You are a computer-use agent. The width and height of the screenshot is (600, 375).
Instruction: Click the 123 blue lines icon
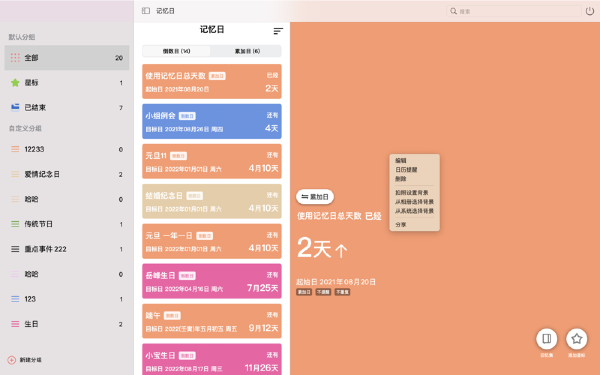[15, 299]
